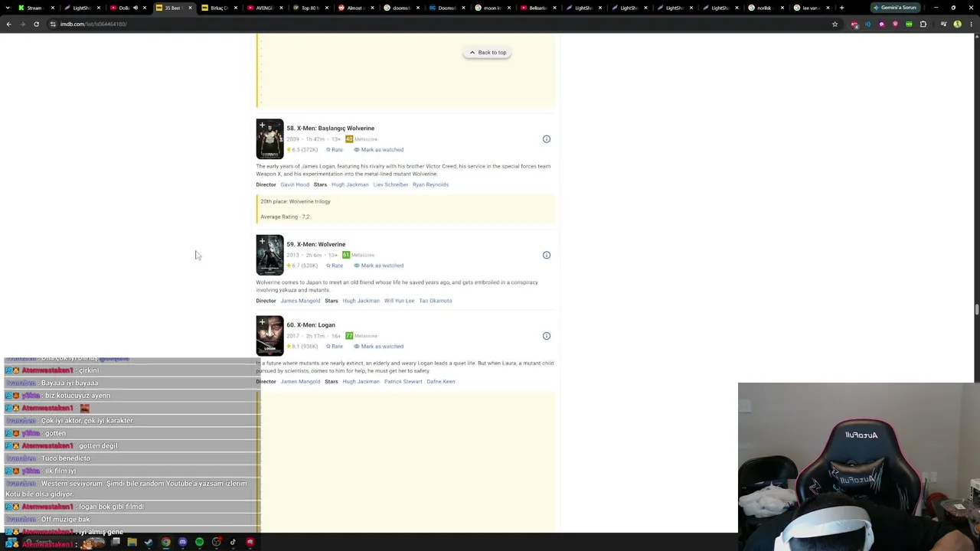Screen dimensions: 980x551
Task: Add X-Men: Logan to watchlist via plus icon
Action: pyautogui.click(x=262, y=322)
